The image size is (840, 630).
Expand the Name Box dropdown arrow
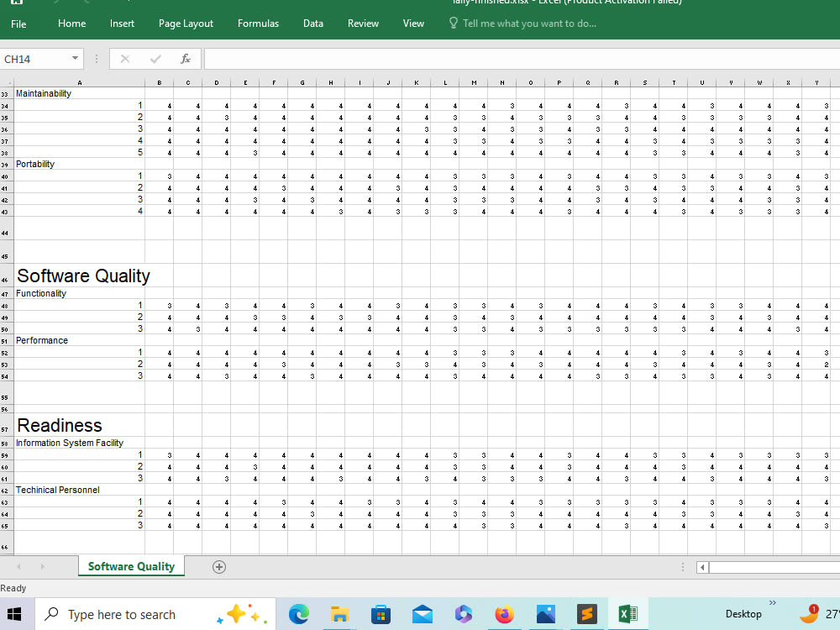pyautogui.click(x=76, y=59)
